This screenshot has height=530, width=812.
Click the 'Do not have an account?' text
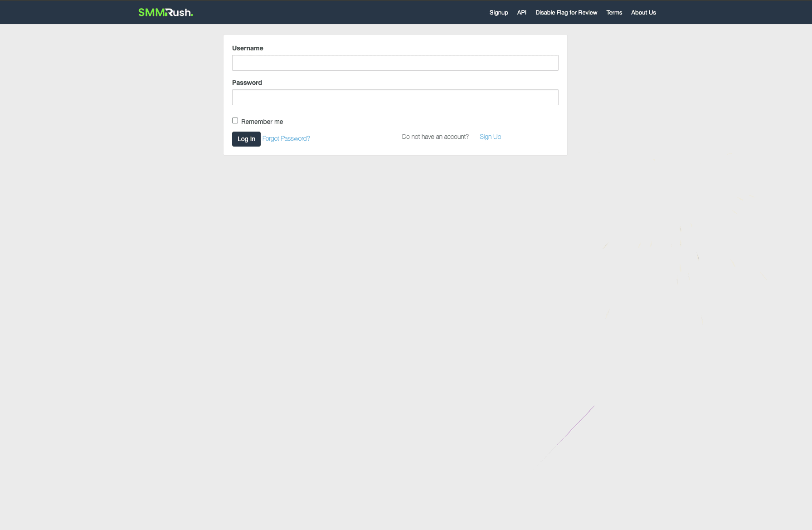click(x=435, y=137)
